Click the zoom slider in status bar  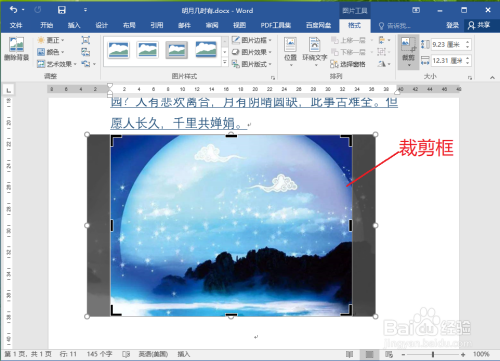click(x=433, y=354)
